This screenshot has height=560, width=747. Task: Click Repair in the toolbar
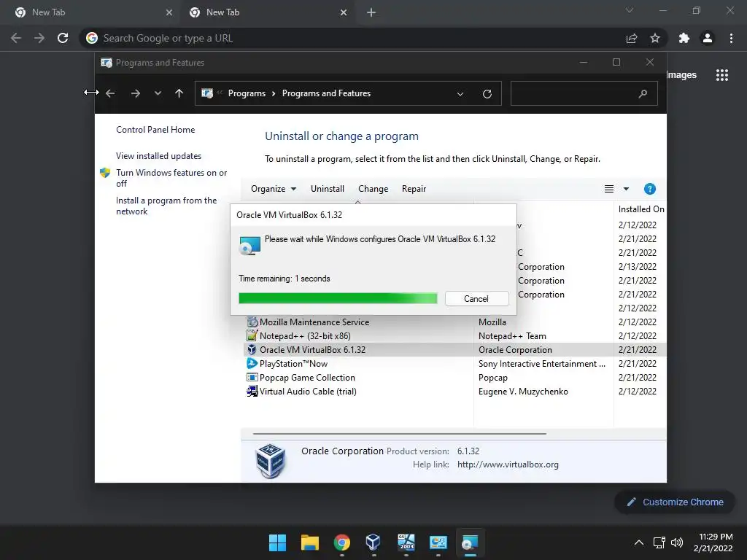(414, 189)
